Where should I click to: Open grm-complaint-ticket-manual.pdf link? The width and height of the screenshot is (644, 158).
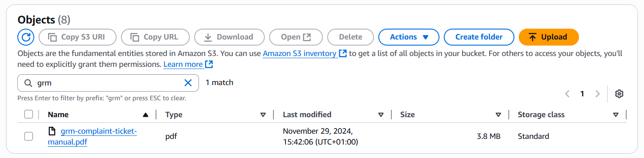click(92, 136)
